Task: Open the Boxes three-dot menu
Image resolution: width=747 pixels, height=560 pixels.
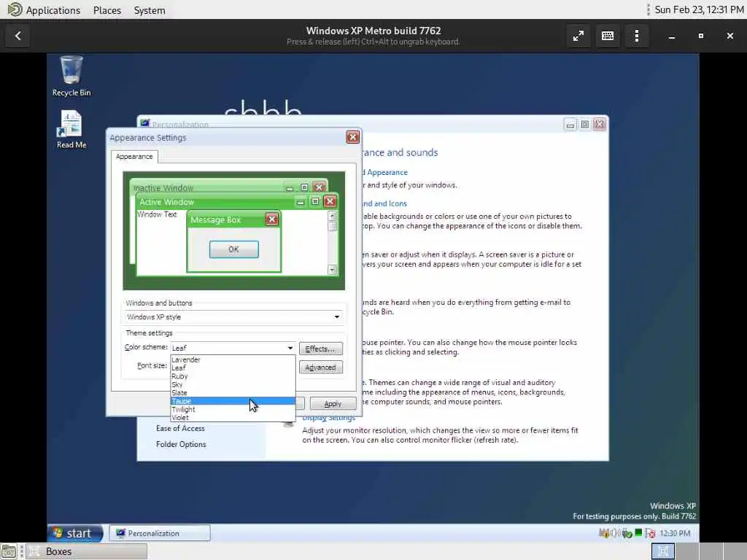Action: 636,36
